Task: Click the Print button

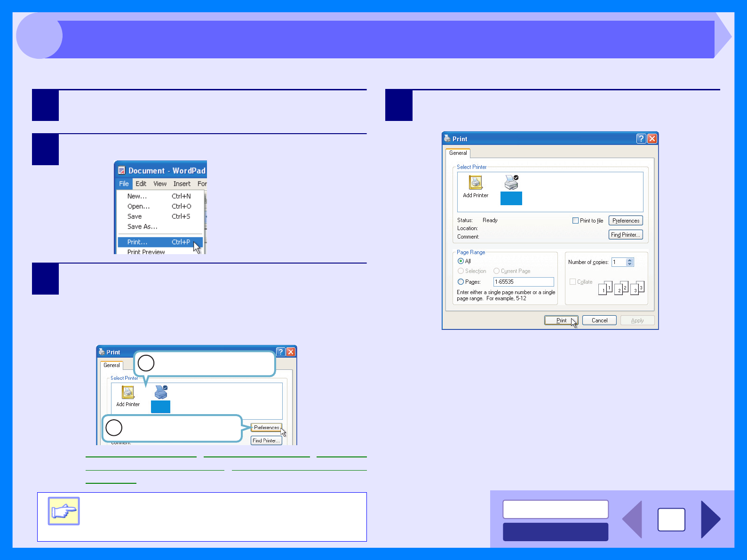Action: 561,320
